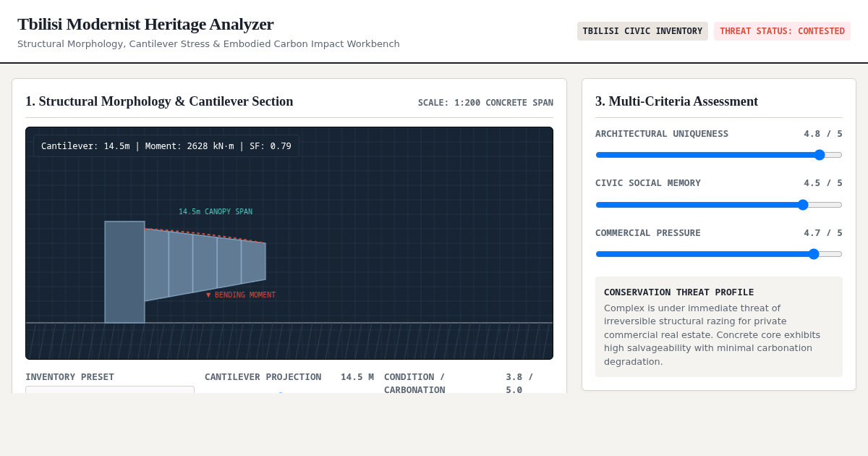Click the Threat Status: Contested badge
The width and height of the screenshot is (868, 456).
pos(782,31)
